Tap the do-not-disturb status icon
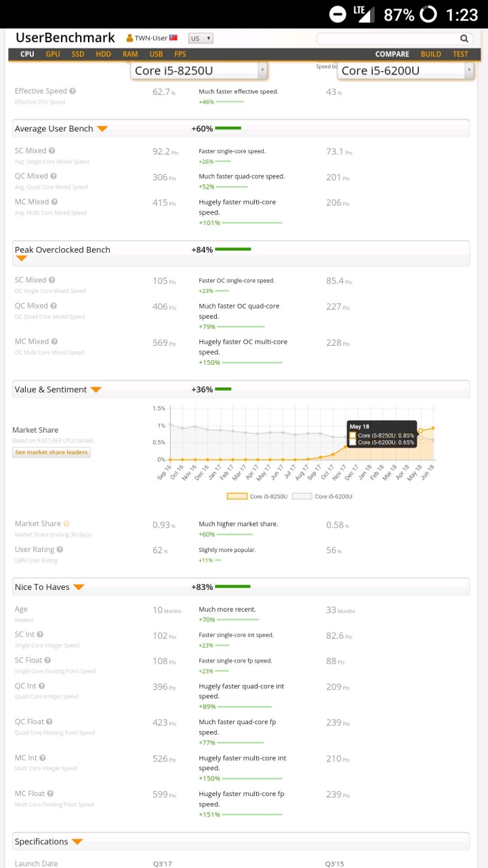This screenshot has height=868, width=488. 338,14
